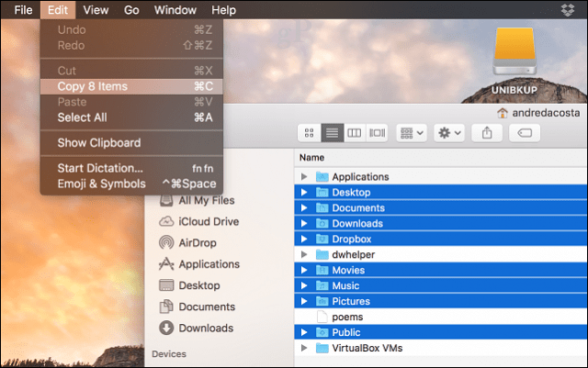The image size is (588, 368).
Task: Select the UNIBKUP drive on desktop
Action: pos(514,61)
